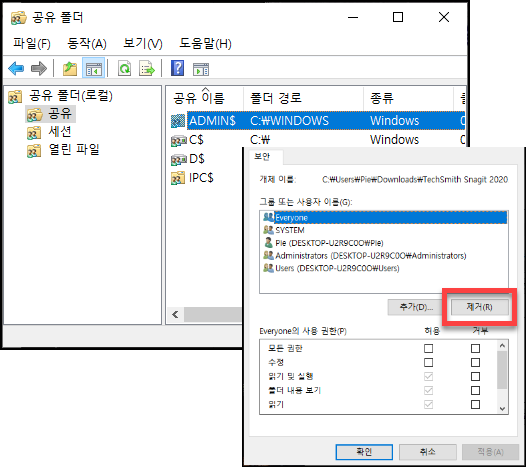Open the 파일(F) menu
The width and height of the screenshot is (526, 467).
pos(32,44)
